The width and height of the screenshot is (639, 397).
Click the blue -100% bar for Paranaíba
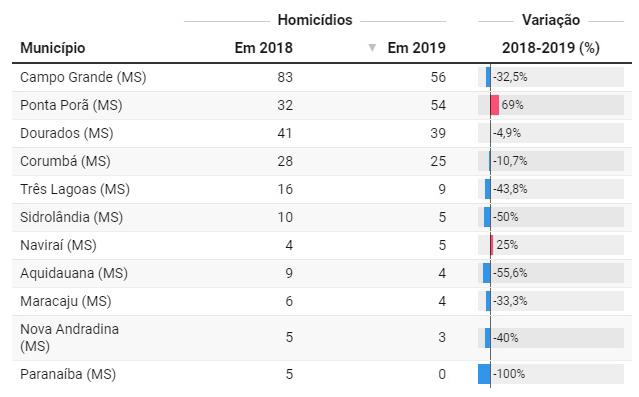[x=484, y=374]
